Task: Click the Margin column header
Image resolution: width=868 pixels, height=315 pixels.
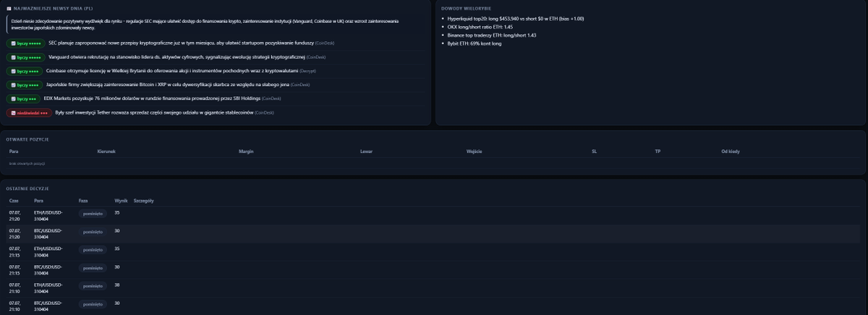Action: click(x=245, y=152)
